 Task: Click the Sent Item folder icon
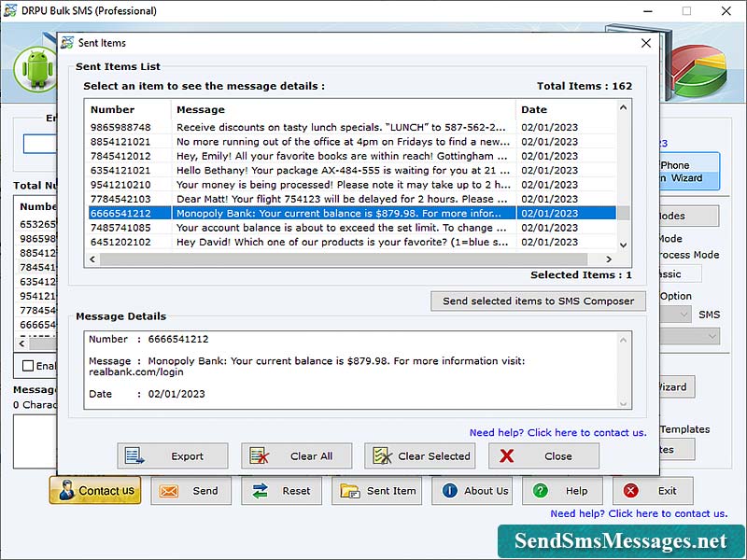point(350,491)
